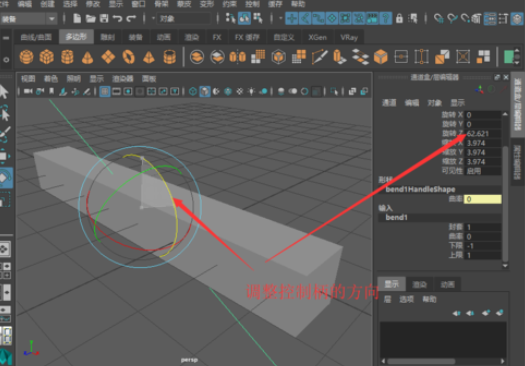Create a polygon cube from the shelf
This screenshot has height=366, width=525.
point(47,57)
